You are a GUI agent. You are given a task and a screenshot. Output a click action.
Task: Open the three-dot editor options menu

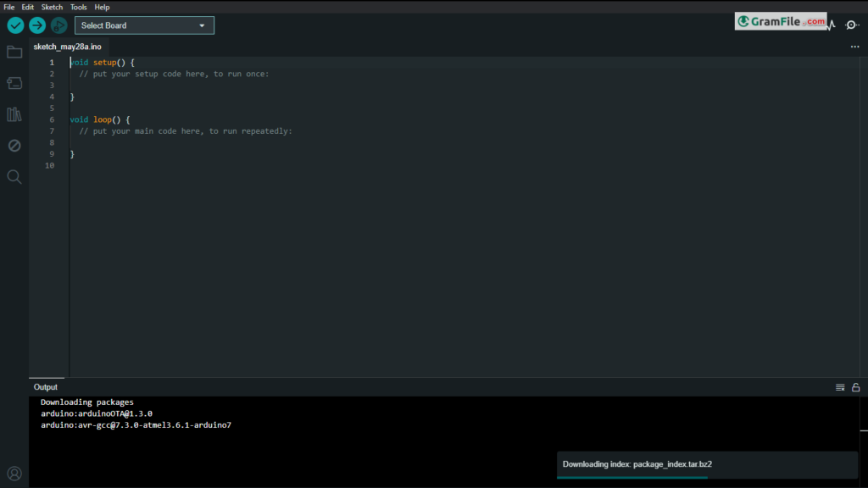click(x=854, y=47)
